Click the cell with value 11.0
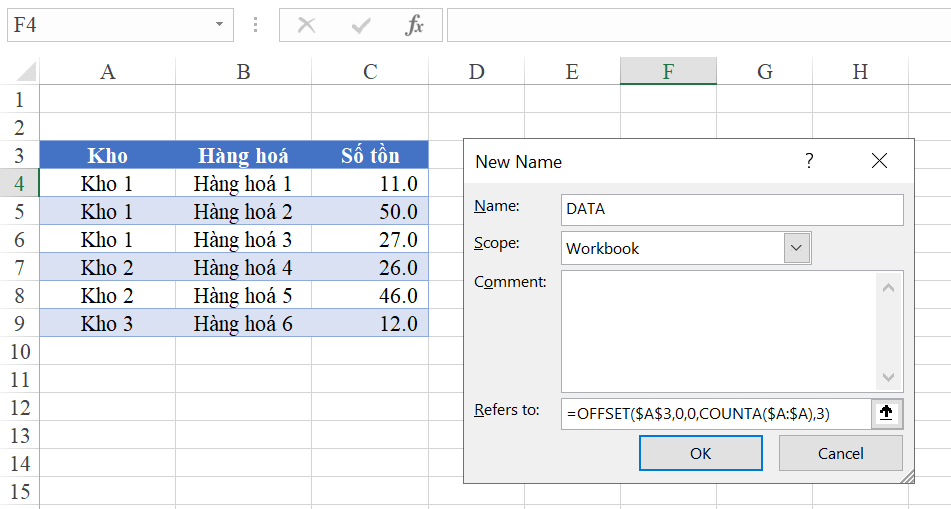The image size is (951, 509). [370, 183]
